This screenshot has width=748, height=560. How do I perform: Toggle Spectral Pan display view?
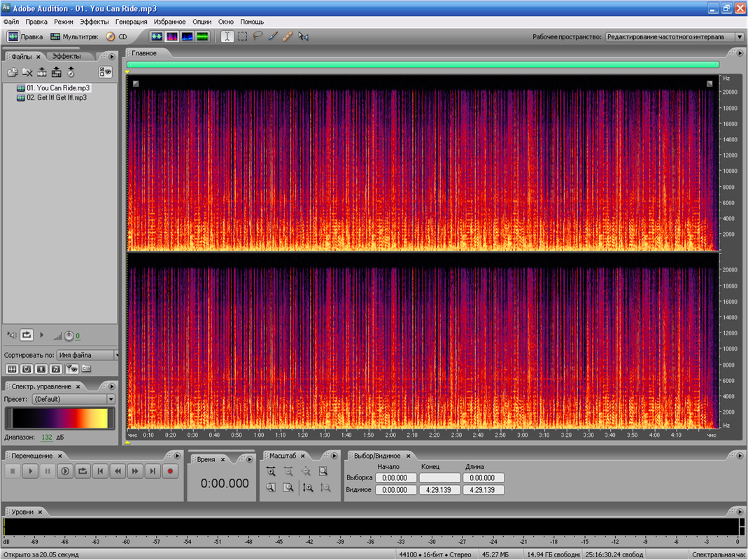click(x=188, y=36)
